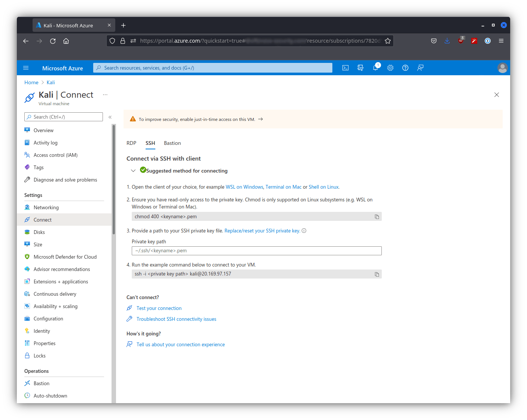Screen dimensions: 527x420
Task: Open the notifications bell icon
Action: pyautogui.click(x=375, y=68)
